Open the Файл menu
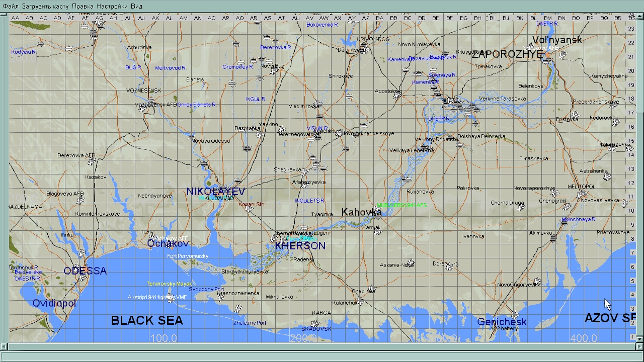 pyautogui.click(x=10, y=6)
